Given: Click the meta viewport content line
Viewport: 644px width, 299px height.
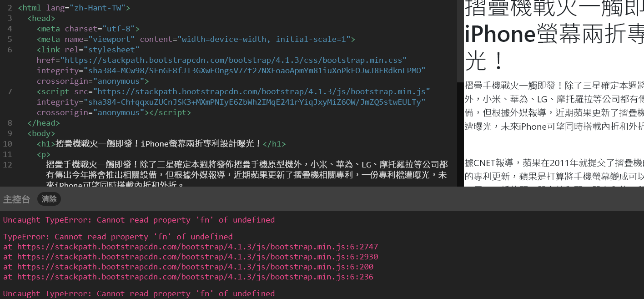Looking at the screenshot, I should (x=196, y=39).
